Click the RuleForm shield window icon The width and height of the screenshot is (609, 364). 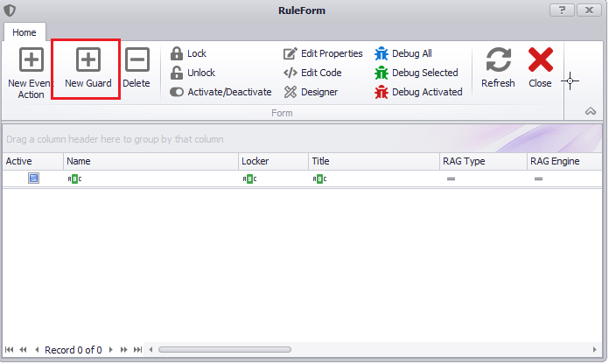coord(10,10)
